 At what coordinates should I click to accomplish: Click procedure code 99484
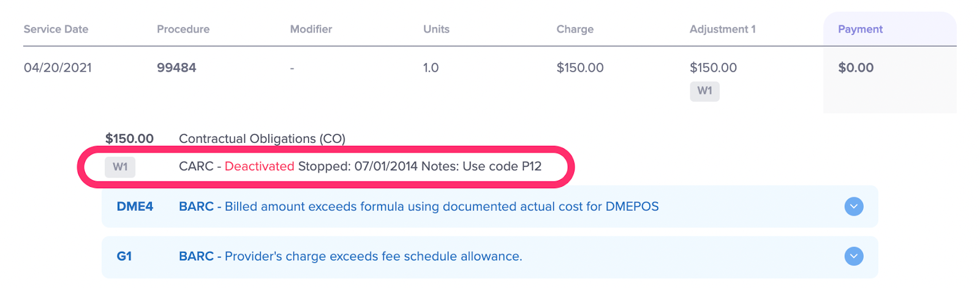(x=176, y=67)
